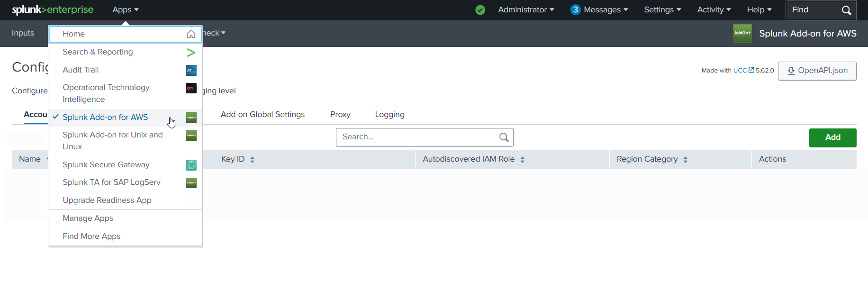This screenshot has height=282, width=868.
Task: Open Upgrade Readiness App
Action: pyautogui.click(x=126, y=200)
